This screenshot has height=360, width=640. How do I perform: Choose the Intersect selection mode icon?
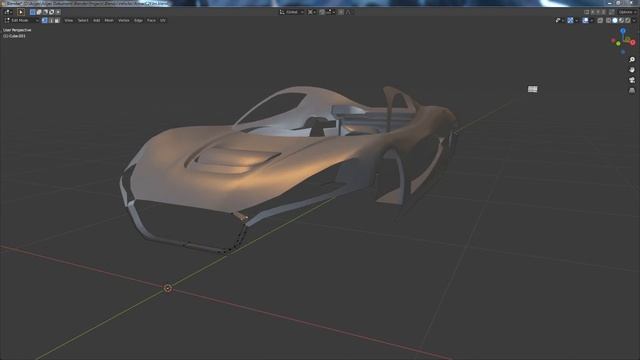[58, 12]
